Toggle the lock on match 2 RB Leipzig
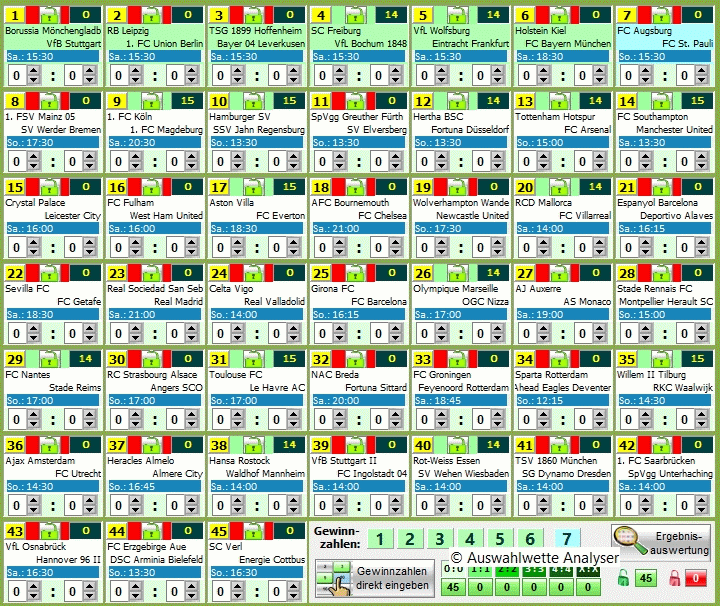720x606 pixels. 151,15
